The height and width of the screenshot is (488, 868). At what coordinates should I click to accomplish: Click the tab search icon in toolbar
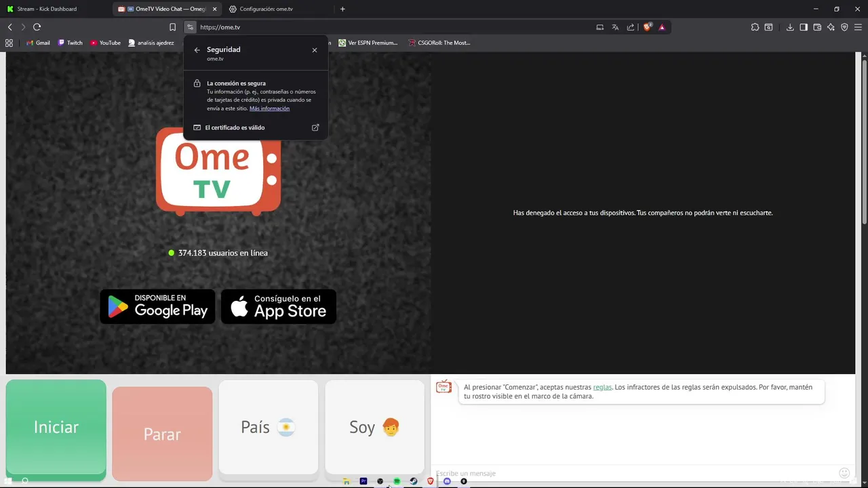pyautogui.click(x=768, y=27)
